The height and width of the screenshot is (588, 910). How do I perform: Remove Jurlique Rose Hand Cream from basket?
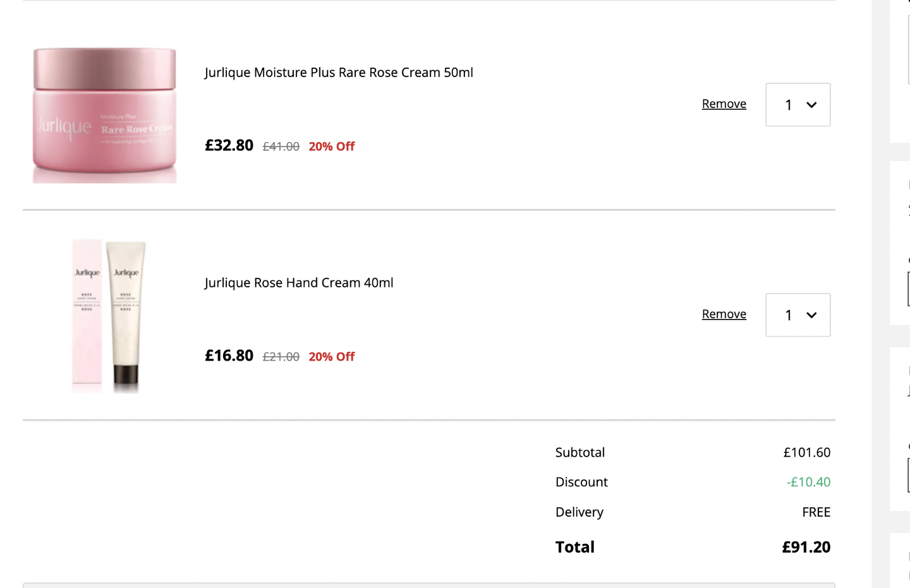pos(724,314)
